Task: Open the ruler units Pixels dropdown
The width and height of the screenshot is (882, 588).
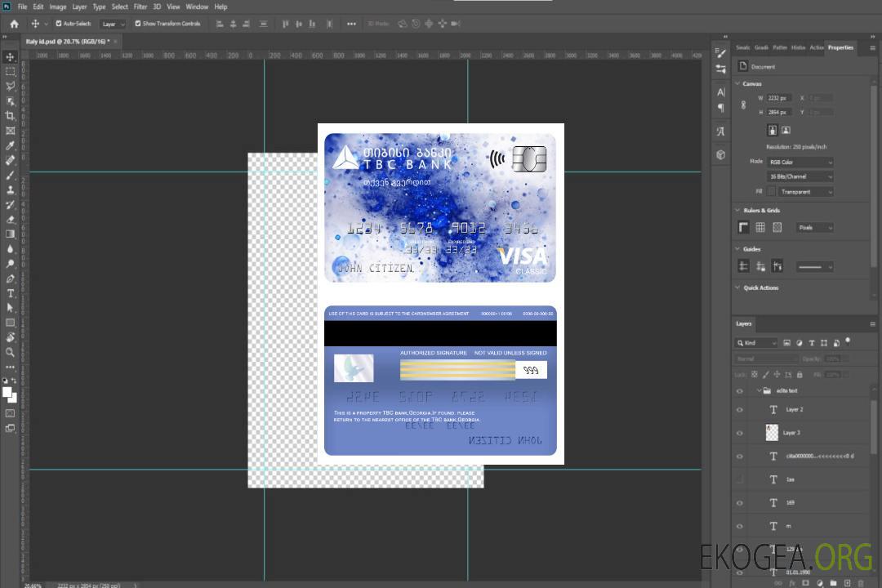Action: [x=814, y=227]
